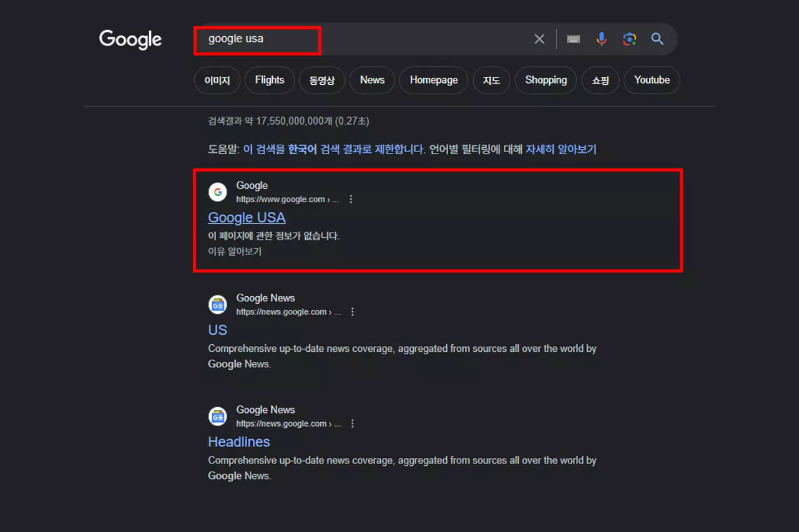This screenshot has width=799, height=532.
Task: Click the magnifying glass to search
Action: (657, 39)
